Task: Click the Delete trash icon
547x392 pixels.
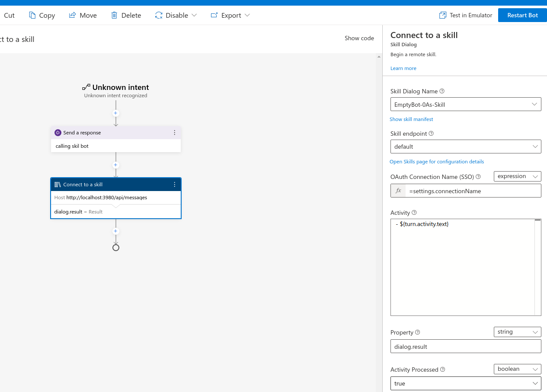Action: point(114,15)
